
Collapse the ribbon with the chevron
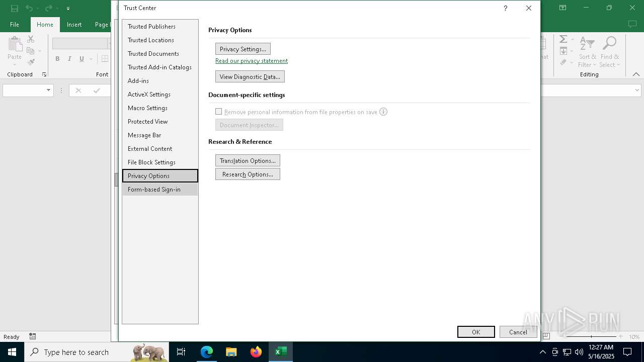[x=636, y=74]
